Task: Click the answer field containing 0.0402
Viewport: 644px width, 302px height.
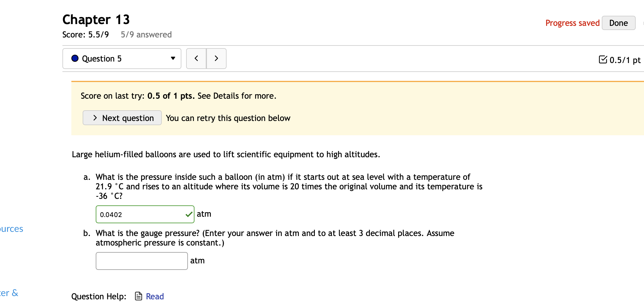Action: point(140,214)
